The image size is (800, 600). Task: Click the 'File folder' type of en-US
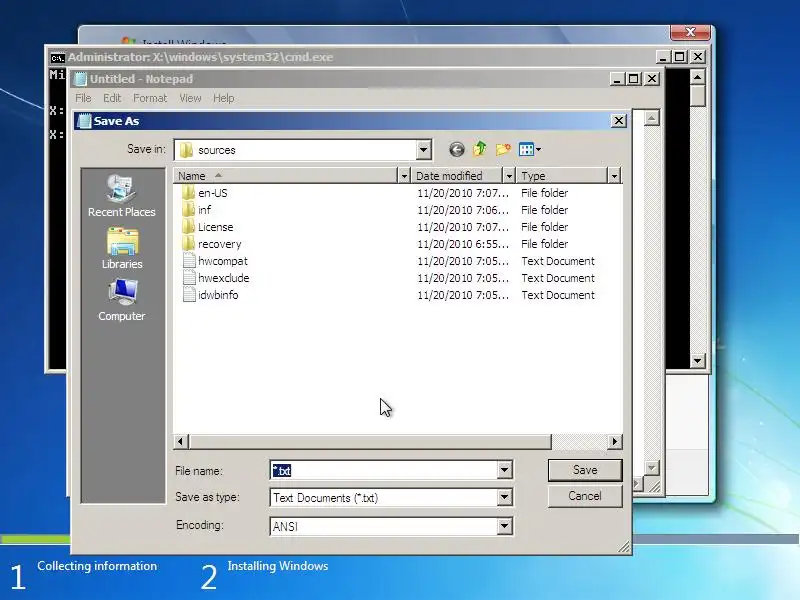point(544,193)
